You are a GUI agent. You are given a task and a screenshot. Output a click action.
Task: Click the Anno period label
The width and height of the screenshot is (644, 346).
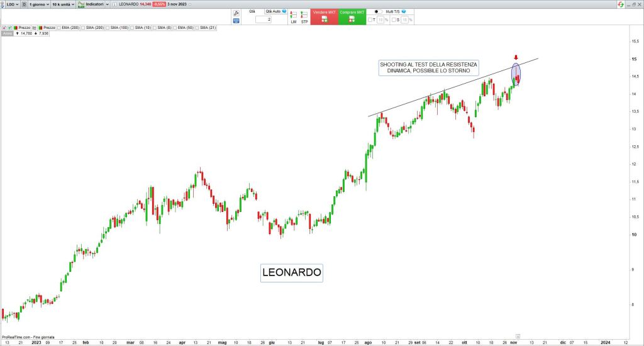click(8, 33)
